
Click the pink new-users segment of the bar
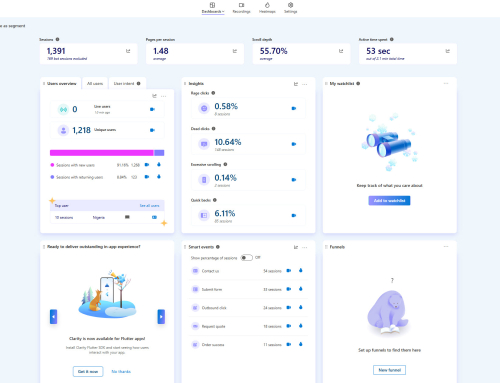(x=102, y=153)
